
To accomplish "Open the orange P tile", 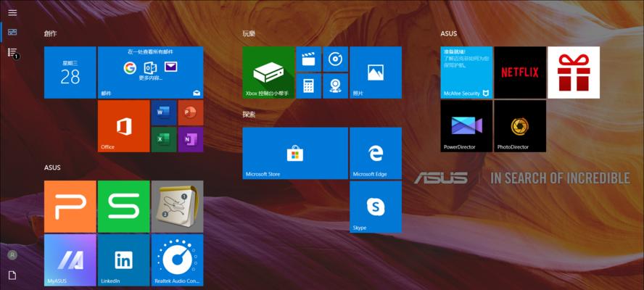I will 70,207.
